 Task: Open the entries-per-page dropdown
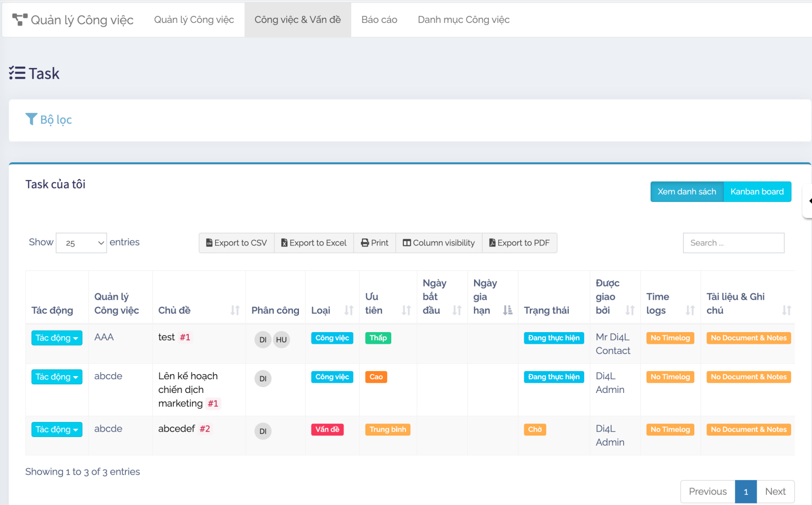(x=81, y=243)
